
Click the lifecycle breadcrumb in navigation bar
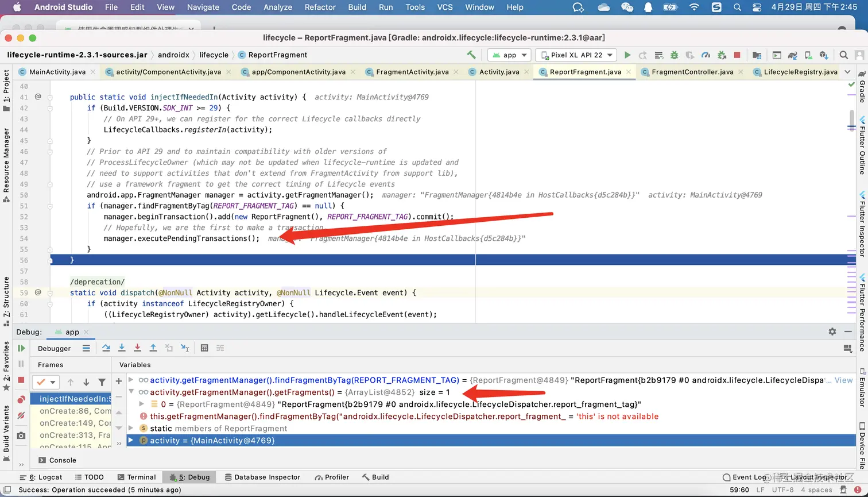tap(214, 55)
